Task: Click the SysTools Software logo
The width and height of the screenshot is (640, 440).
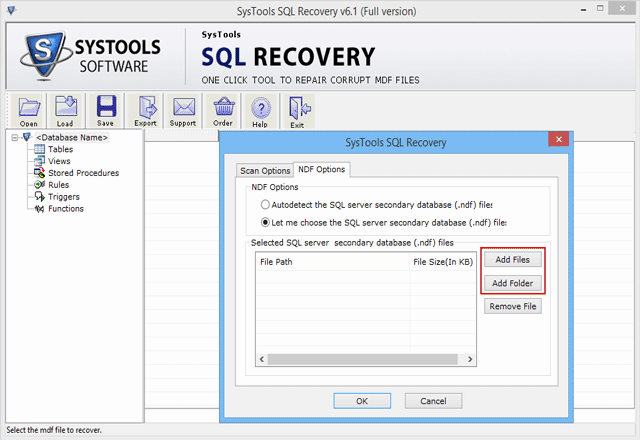Action: click(91, 56)
